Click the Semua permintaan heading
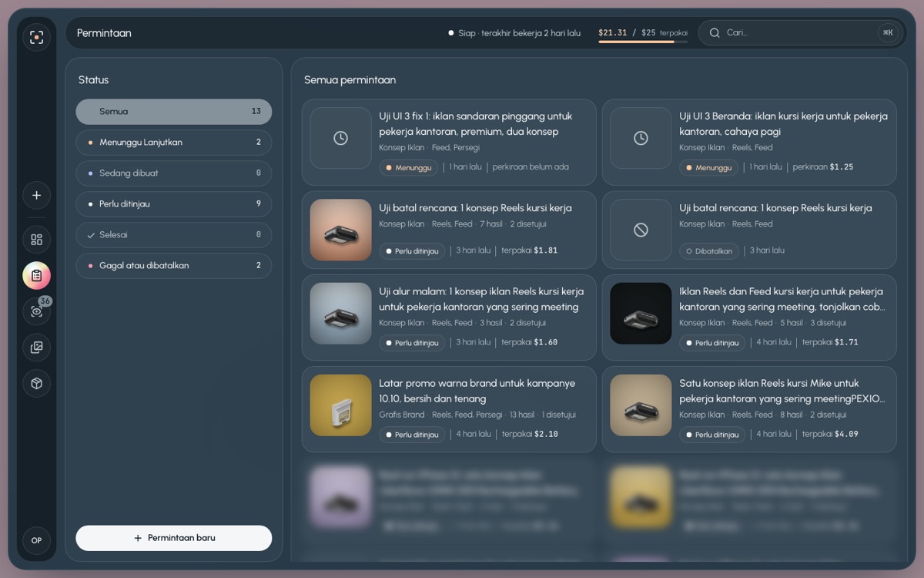Viewport: 924px width, 578px height. pyautogui.click(x=350, y=80)
